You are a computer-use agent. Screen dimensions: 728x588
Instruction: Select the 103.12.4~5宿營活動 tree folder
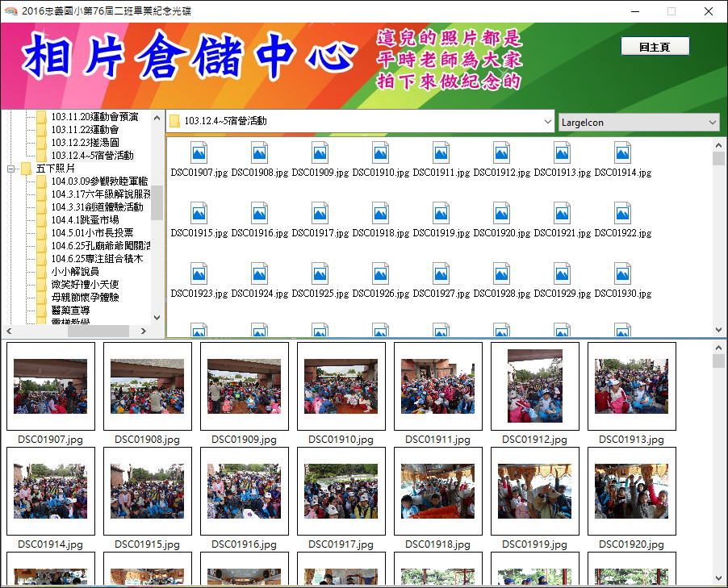[92, 156]
